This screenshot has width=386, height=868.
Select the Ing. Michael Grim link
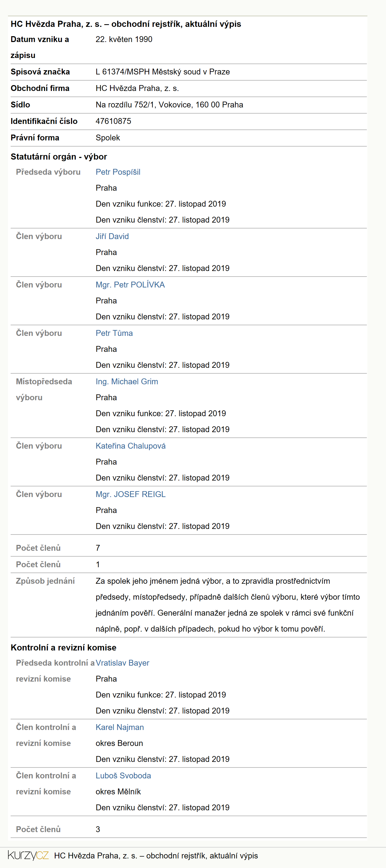pyautogui.click(x=127, y=381)
